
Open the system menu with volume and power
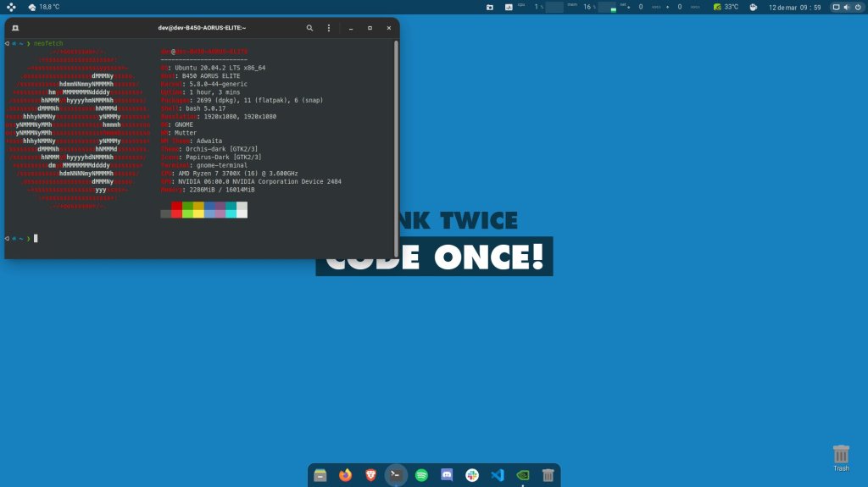coord(845,7)
